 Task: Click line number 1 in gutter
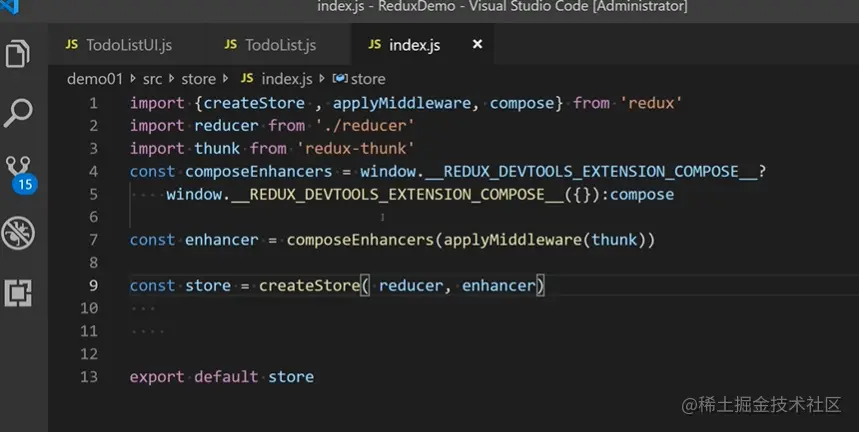pyautogui.click(x=94, y=103)
